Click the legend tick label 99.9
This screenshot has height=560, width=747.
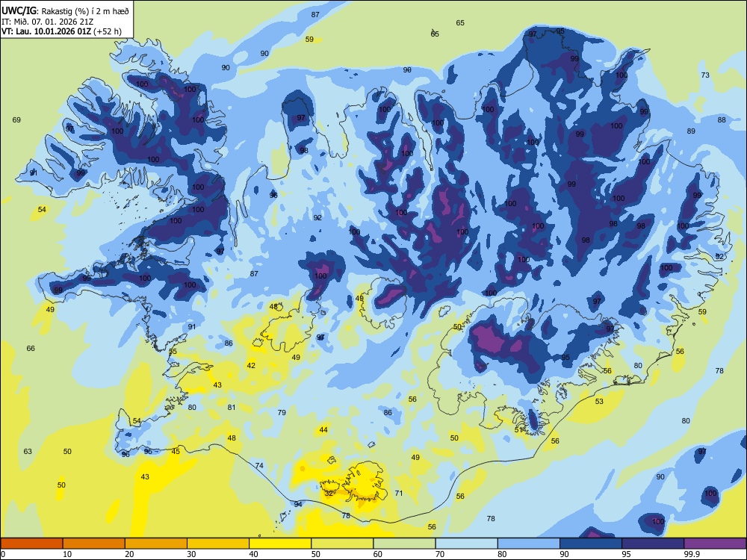tap(692, 554)
